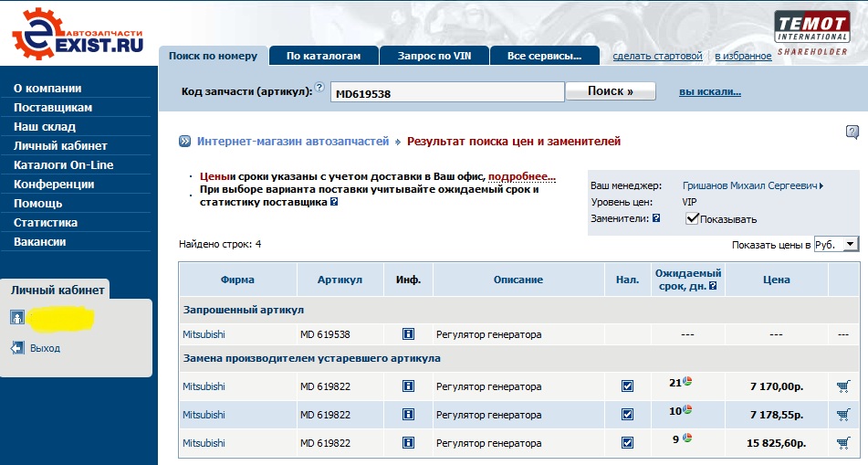Screen dimensions: 868x465
Task: Toggle availability checkbox in the 7 170,00р. row
Action: (627, 386)
